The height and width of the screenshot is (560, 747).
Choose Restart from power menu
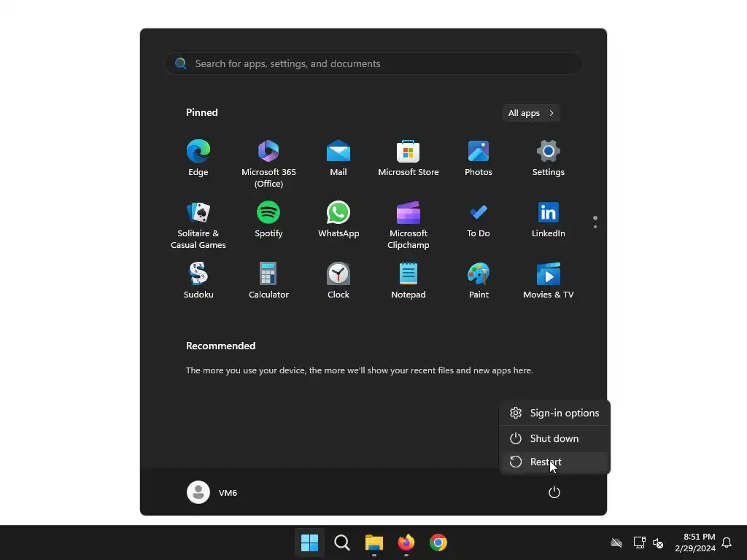[554, 462]
